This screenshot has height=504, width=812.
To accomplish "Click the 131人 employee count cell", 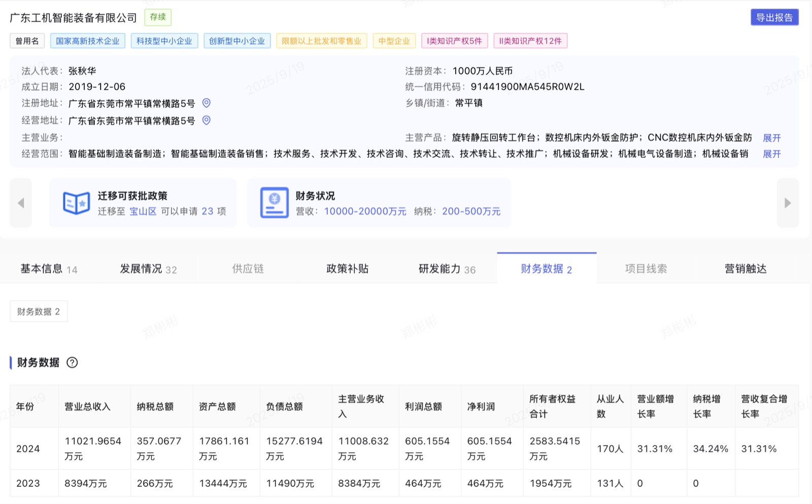I will (610, 483).
